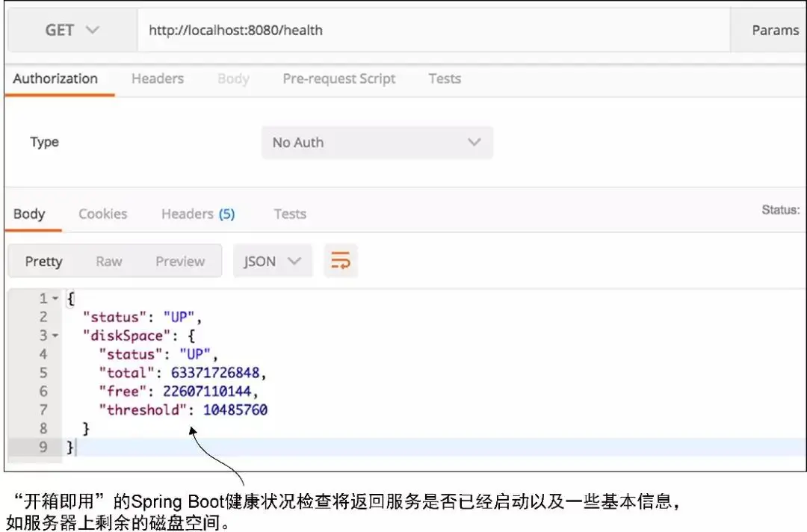Screen dimensions: 807x532
Task: Click the request URL field with localhost:8080/health
Action: (x=433, y=31)
